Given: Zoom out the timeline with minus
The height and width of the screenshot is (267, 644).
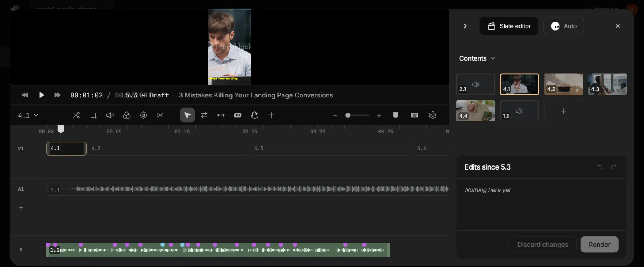Looking at the screenshot, I should click(335, 116).
